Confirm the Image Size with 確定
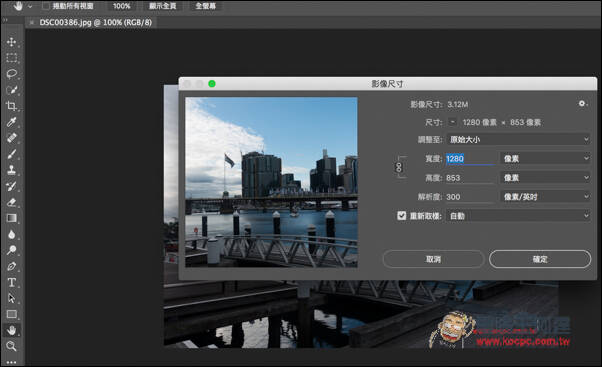This screenshot has width=602, height=367. tap(540, 259)
